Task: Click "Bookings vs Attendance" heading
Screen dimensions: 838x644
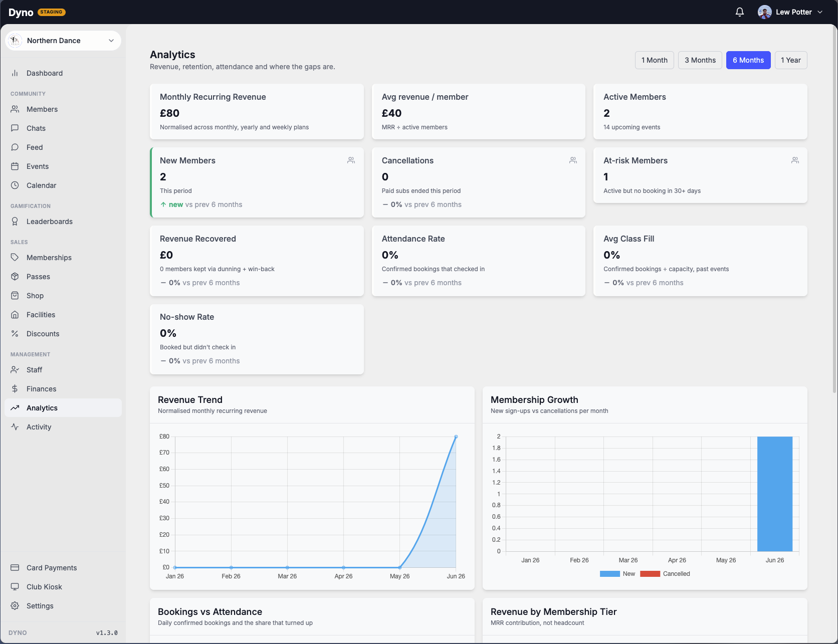Action: (x=210, y=612)
